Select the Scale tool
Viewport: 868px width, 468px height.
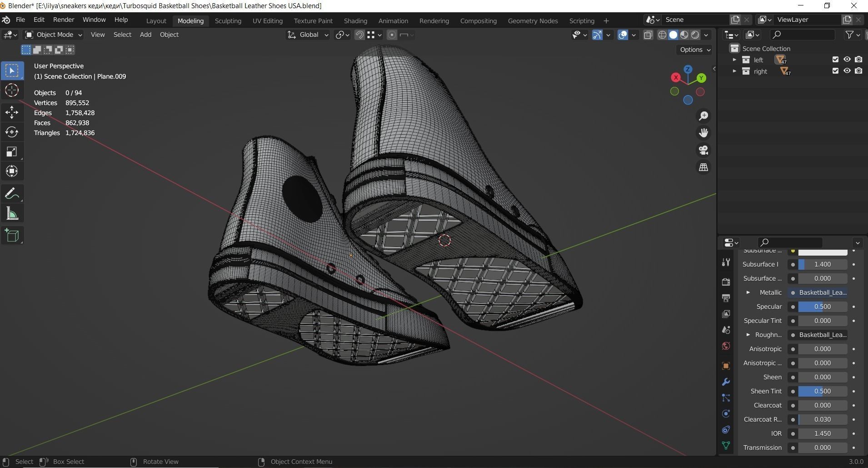click(x=12, y=151)
